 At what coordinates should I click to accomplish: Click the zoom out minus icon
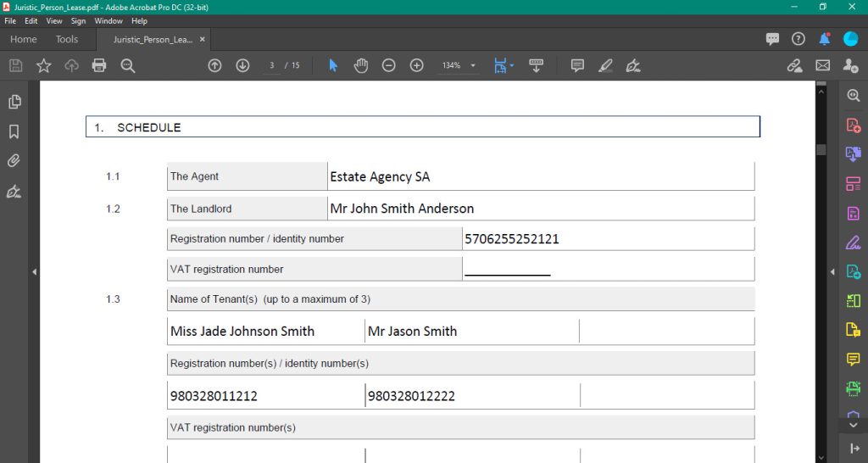coord(389,65)
